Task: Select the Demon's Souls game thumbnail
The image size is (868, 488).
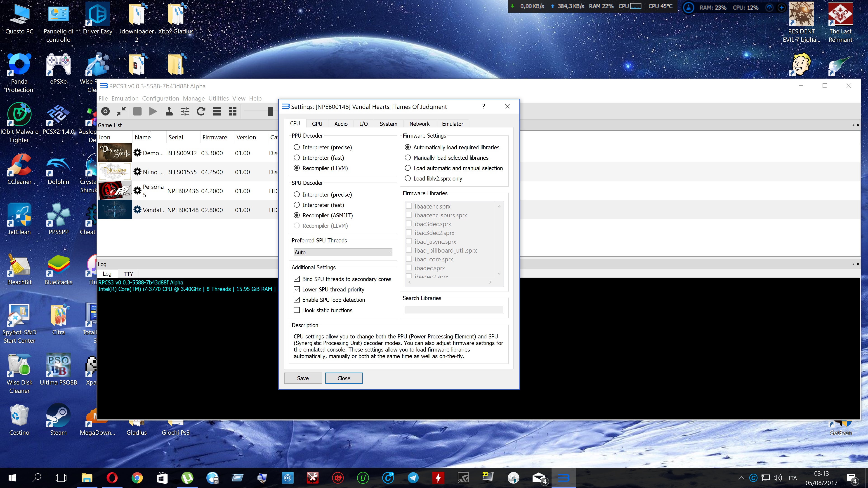Action: click(115, 152)
